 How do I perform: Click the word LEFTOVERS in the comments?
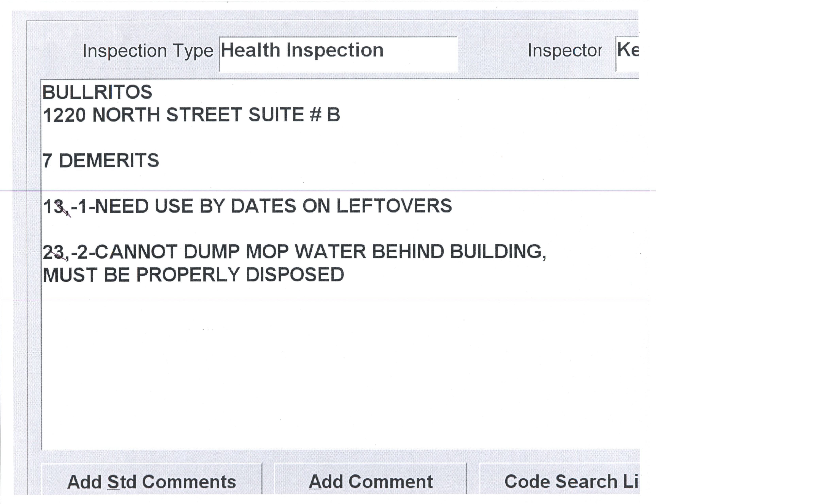click(x=394, y=206)
